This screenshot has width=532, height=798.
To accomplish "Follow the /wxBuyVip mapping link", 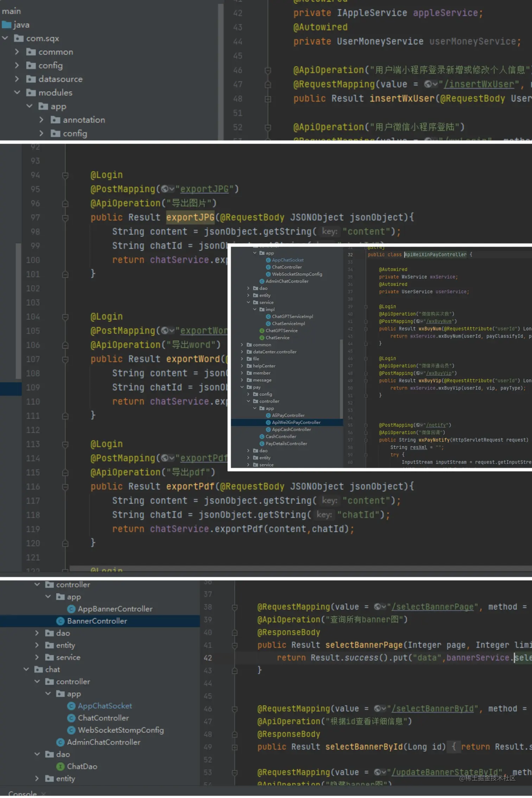I will tap(439, 374).
